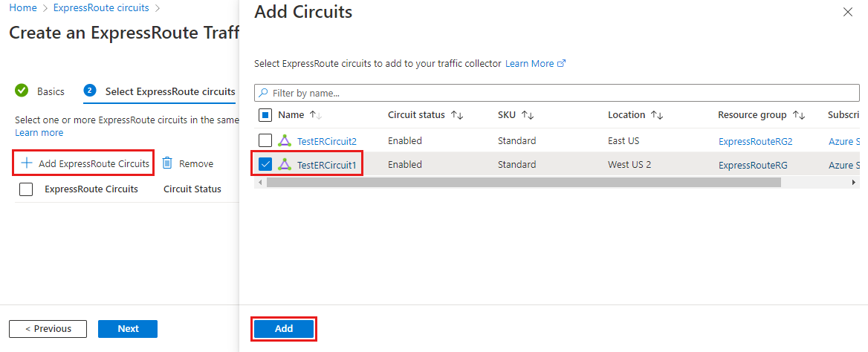This screenshot has width=868, height=352.
Task: Click the search icon in filter box
Action: (x=263, y=94)
